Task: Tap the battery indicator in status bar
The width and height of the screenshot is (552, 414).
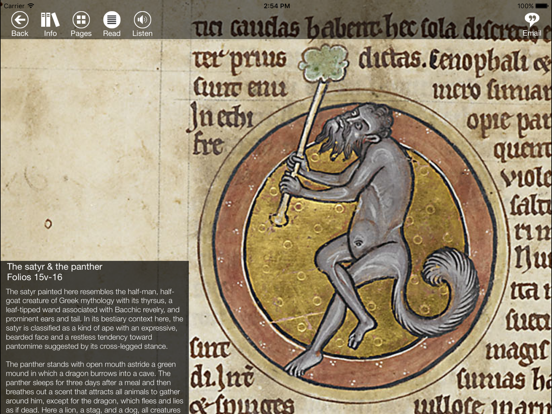Action: pyautogui.click(x=542, y=6)
